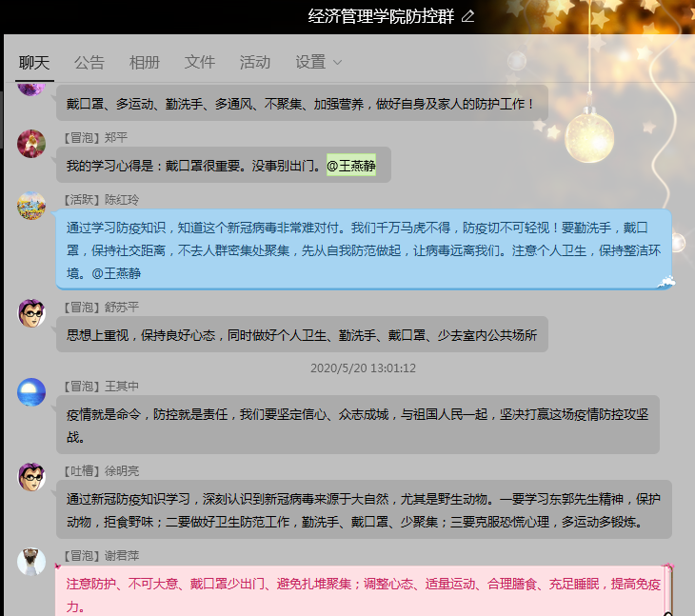Click sender name 郑平
The width and height of the screenshot is (695, 616).
coord(116,138)
